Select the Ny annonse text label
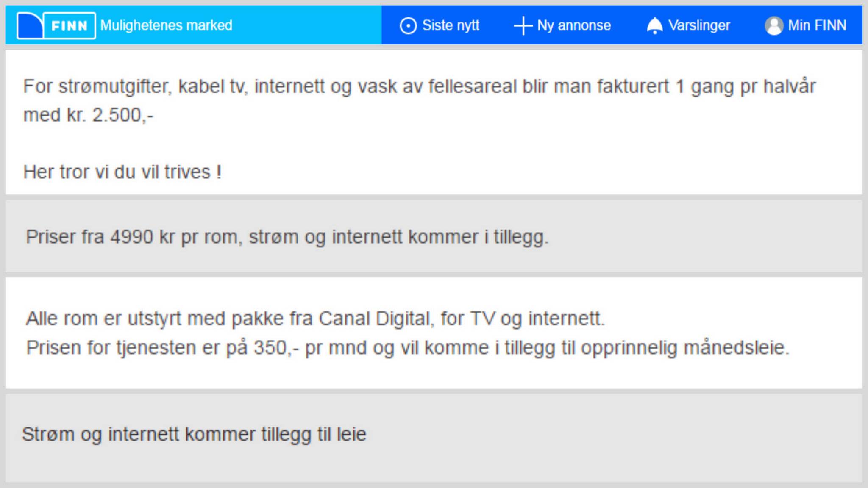The image size is (868, 488). [x=574, y=25]
